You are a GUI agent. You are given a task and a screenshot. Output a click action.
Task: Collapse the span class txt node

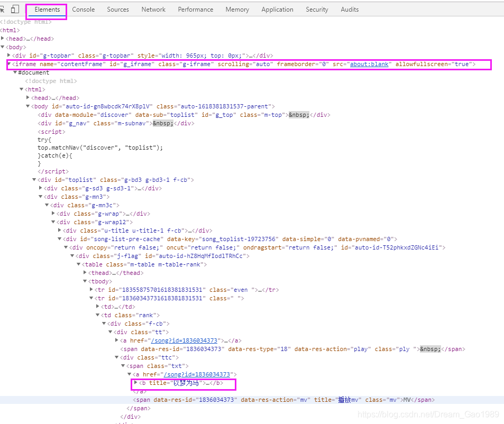click(x=123, y=365)
